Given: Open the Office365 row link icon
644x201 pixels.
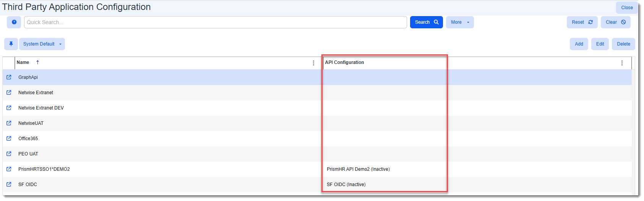Looking at the screenshot, I should coord(9,139).
